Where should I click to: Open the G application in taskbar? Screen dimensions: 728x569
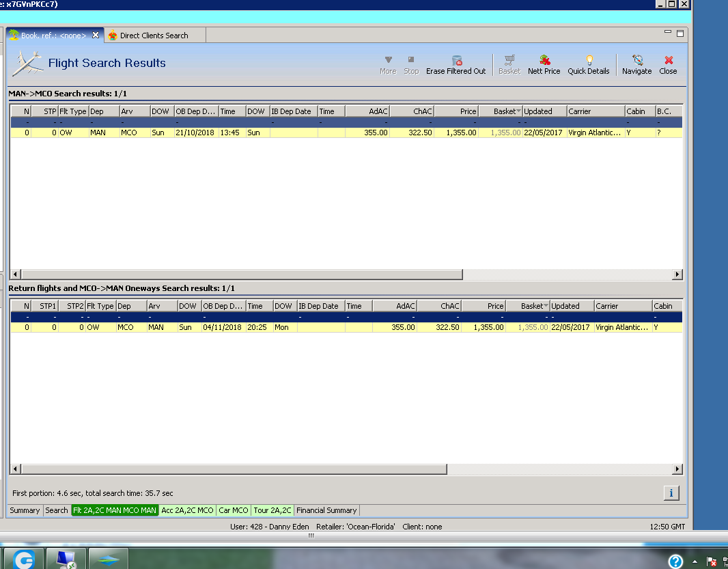[x=24, y=558]
